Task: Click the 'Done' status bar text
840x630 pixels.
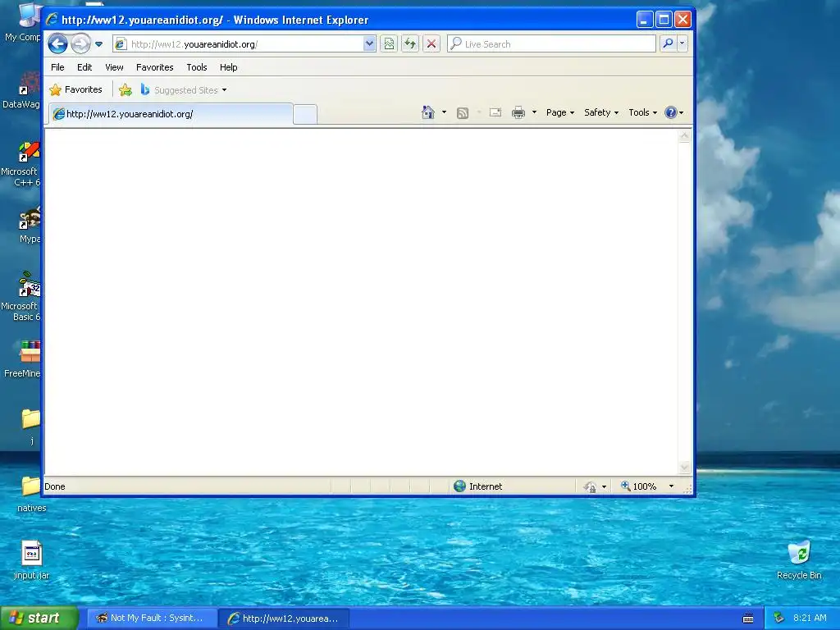Action: 55,486
